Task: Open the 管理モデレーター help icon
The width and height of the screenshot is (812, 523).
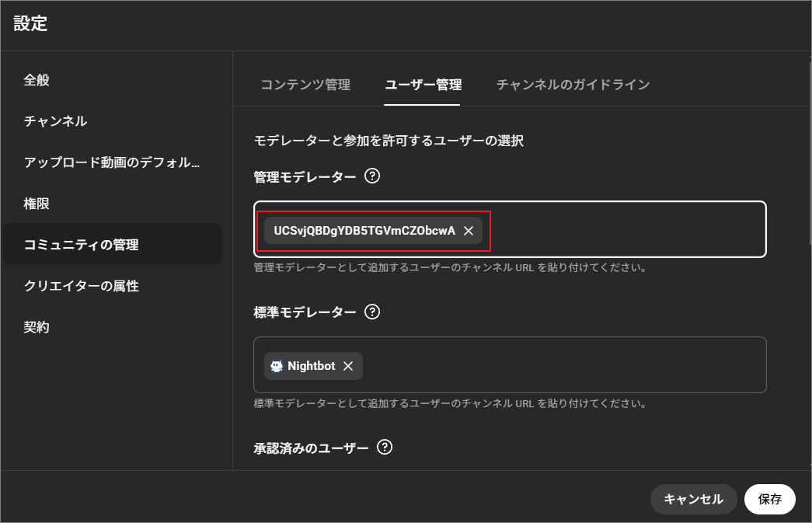Action: [372, 176]
